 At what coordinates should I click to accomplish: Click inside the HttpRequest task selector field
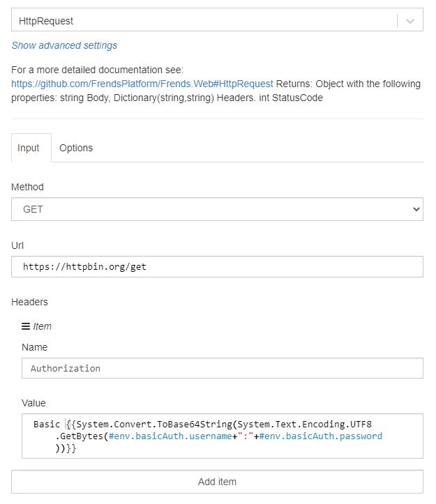click(202, 21)
